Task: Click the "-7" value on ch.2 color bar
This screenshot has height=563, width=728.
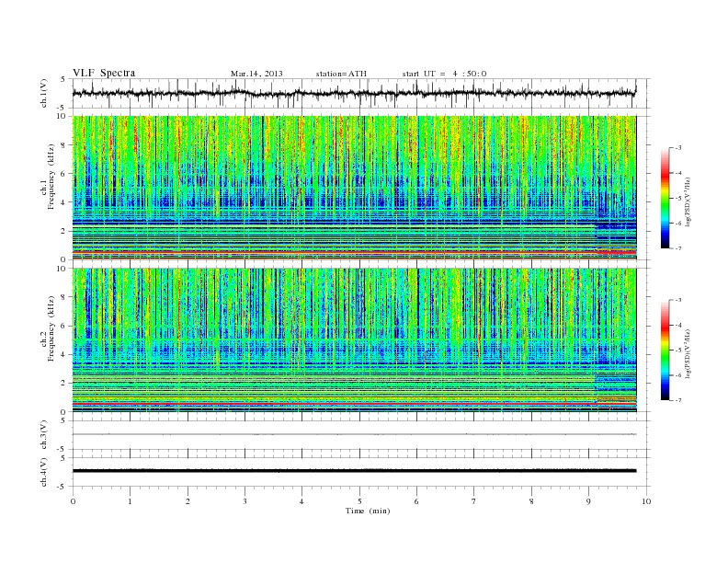Action: 677,400
